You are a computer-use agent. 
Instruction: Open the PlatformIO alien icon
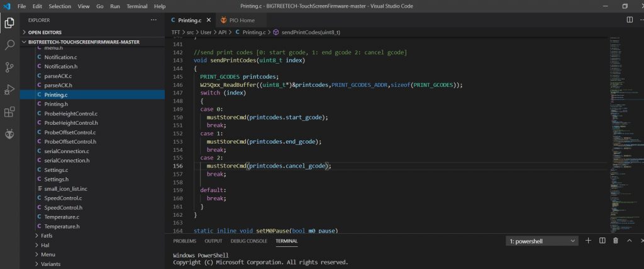click(9, 134)
